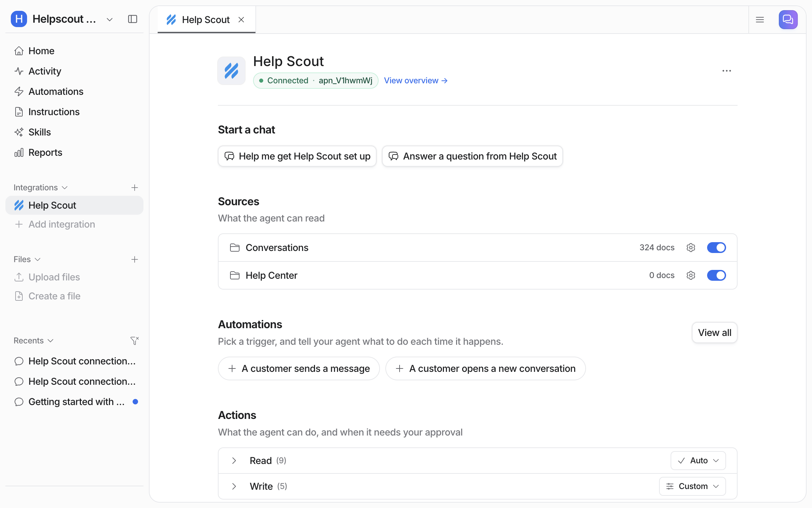Open Conversations source settings gear
Screen dimensions: 812x508
click(x=691, y=248)
